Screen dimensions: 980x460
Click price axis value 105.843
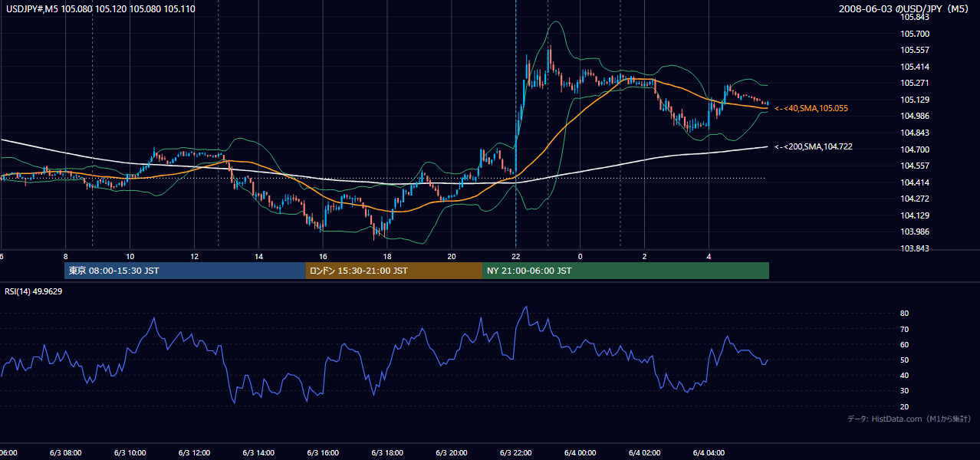(914, 18)
